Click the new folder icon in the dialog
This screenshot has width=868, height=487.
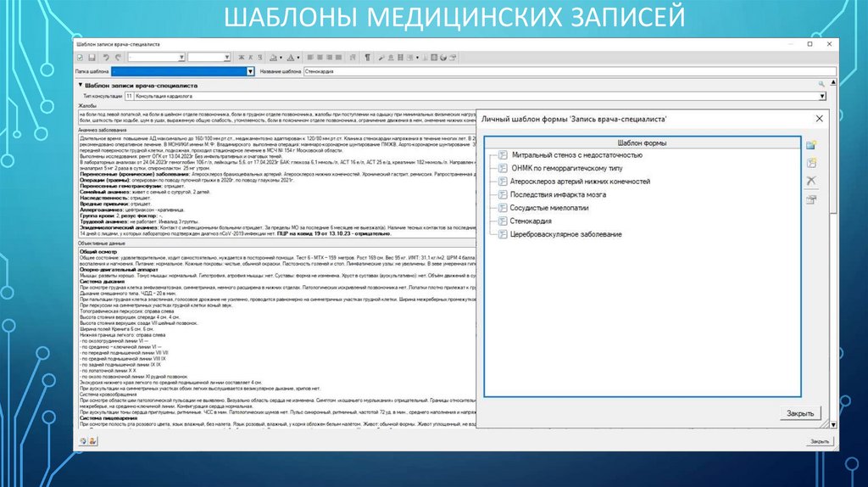point(811,145)
